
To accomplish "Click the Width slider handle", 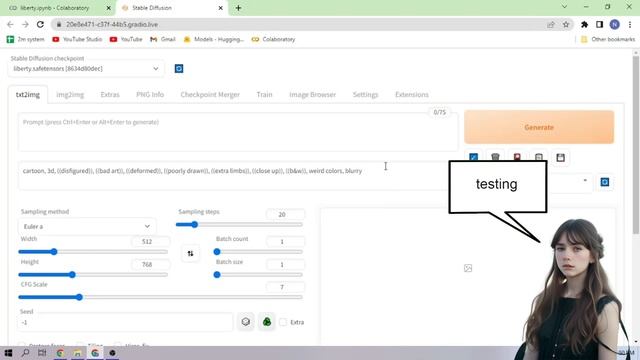I will click(54, 252).
